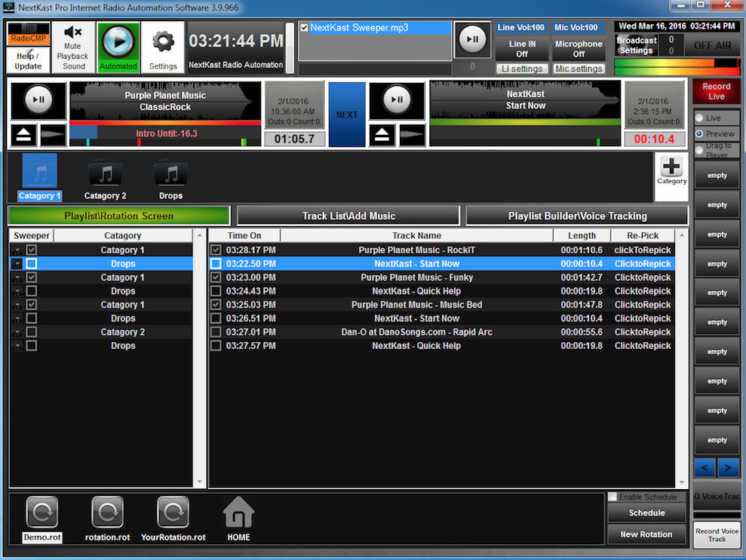
Task: Check the box for Dan-O Rapid Arc track
Action: pyautogui.click(x=216, y=332)
